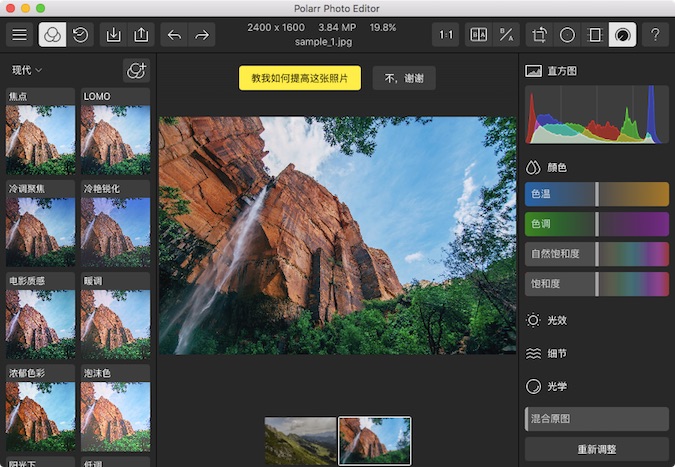The width and height of the screenshot is (675, 467).
Task: Click the import photo icon
Action: click(113, 34)
